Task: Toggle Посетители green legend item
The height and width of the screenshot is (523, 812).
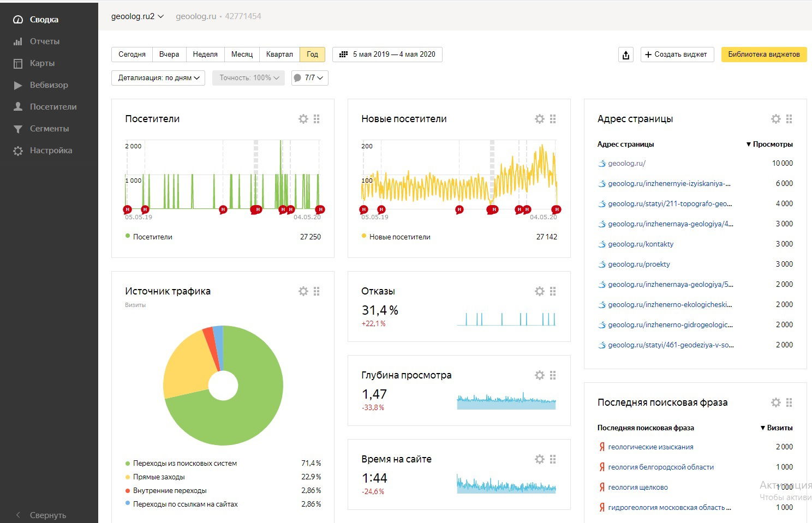Action: coord(149,237)
